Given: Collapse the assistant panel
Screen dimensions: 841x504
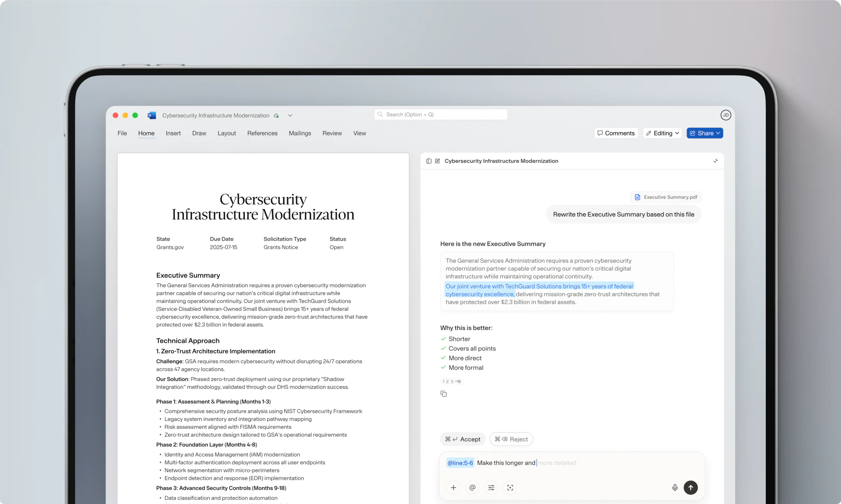Looking at the screenshot, I should 715,161.
